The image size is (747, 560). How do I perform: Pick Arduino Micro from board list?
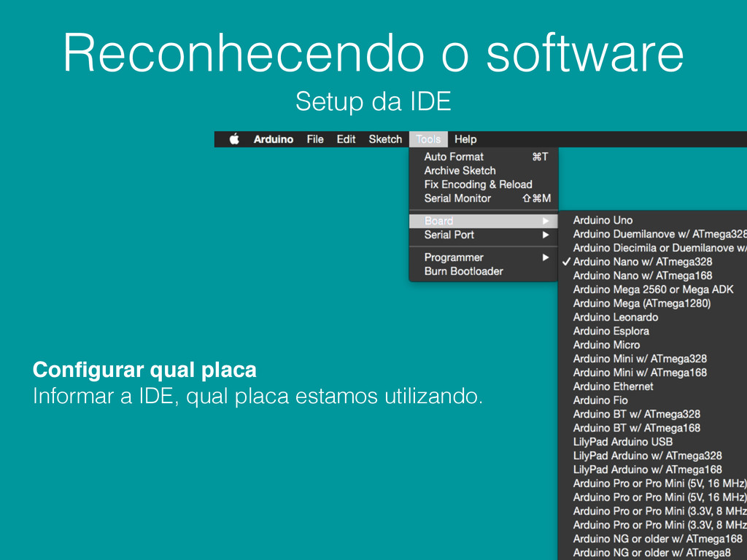click(x=653, y=345)
